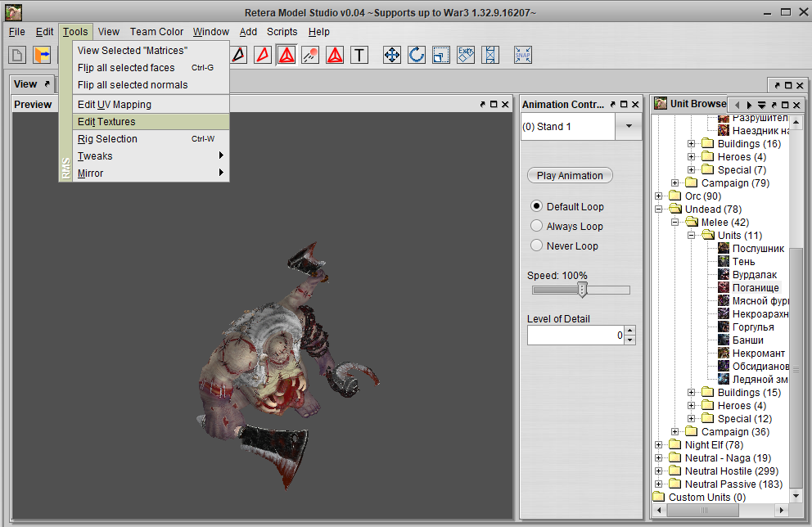
Task: Select the Default Loop radio button
Action: 537,206
